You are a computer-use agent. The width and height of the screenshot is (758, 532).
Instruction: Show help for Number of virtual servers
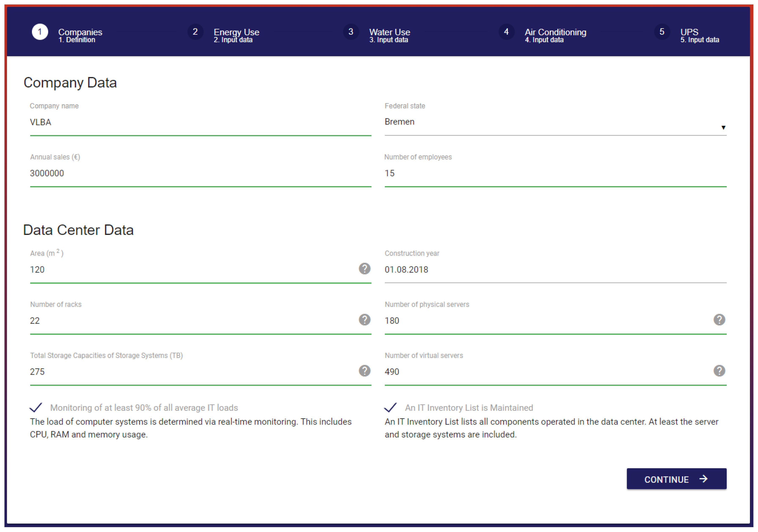point(719,370)
